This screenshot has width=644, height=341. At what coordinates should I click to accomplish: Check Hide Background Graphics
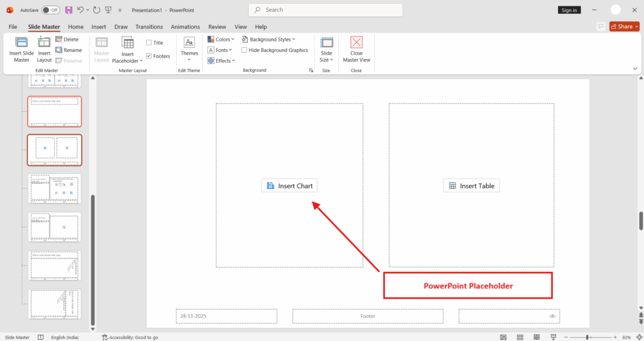point(245,50)
